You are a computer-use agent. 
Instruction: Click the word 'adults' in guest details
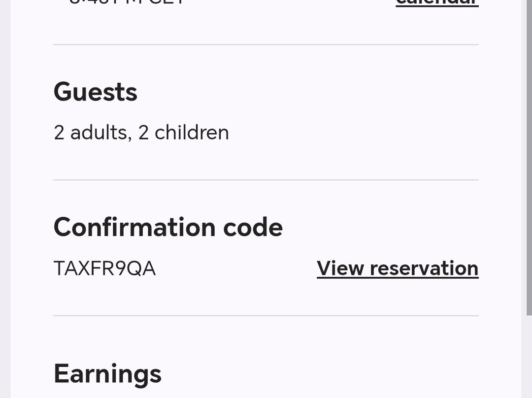(x=99, y=133)
